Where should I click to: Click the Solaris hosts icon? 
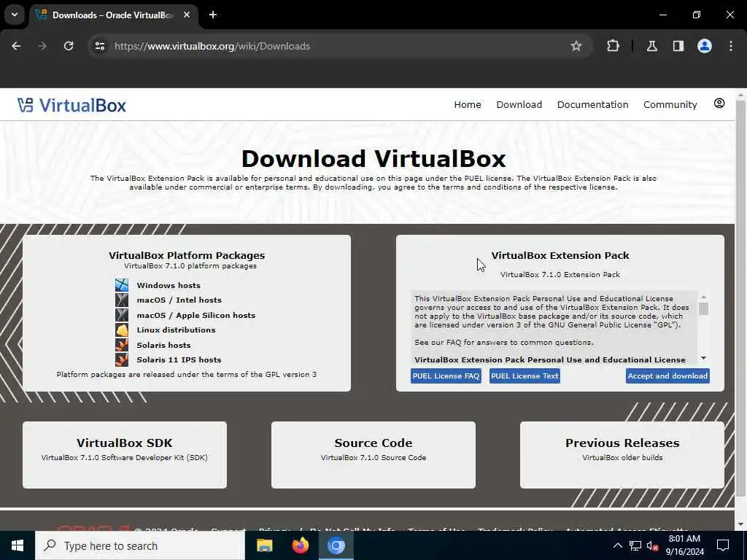point(122,345)
